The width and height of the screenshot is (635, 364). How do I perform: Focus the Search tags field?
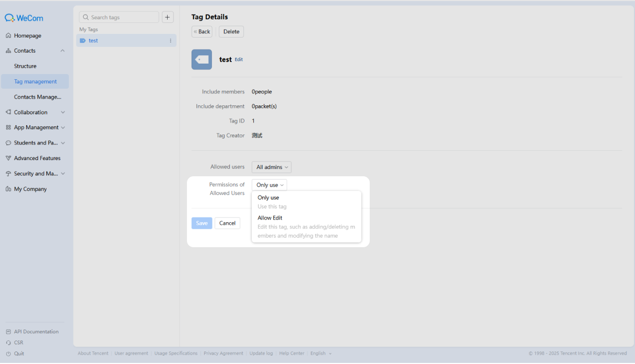click(119, 17)
